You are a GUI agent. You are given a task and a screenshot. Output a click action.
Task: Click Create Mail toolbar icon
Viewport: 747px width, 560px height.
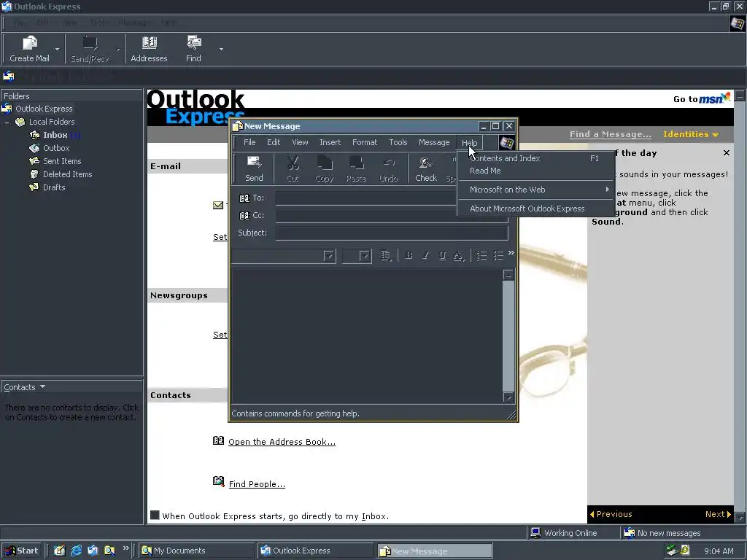pos(29,49)
